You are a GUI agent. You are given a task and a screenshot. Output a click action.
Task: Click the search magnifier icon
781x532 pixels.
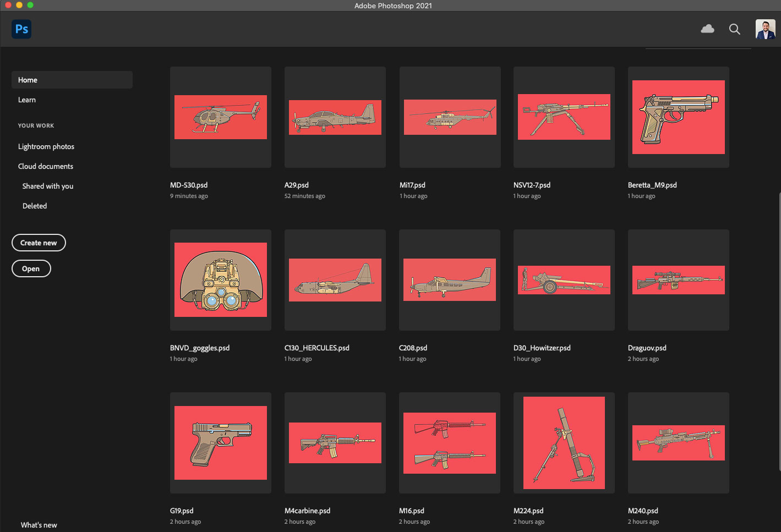[734, 29]
